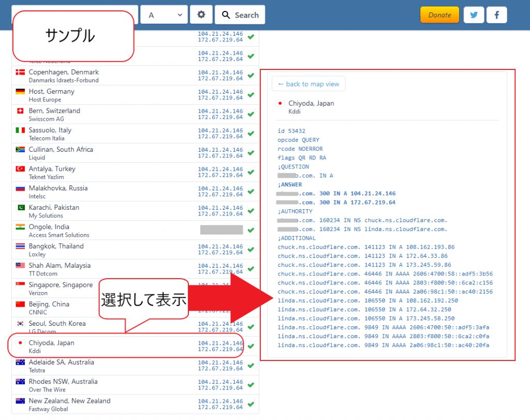Click the green checkmark for Ongole, India

coord(251,230)
